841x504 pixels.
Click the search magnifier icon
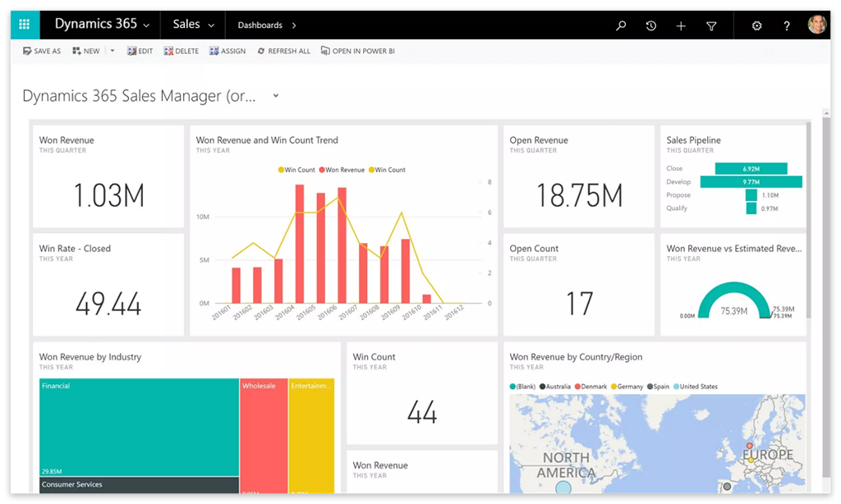[621, 25]
